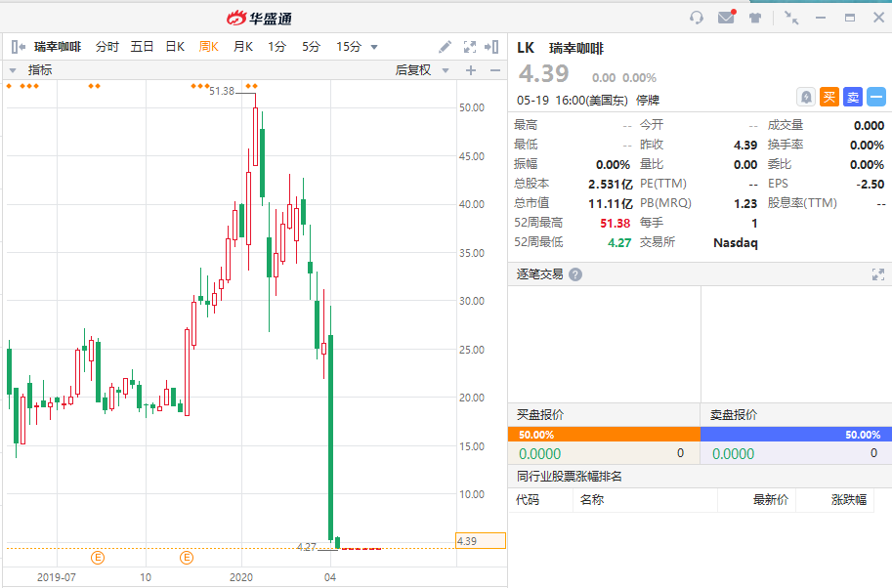Click the 华盛通 logo

point(260,19)
